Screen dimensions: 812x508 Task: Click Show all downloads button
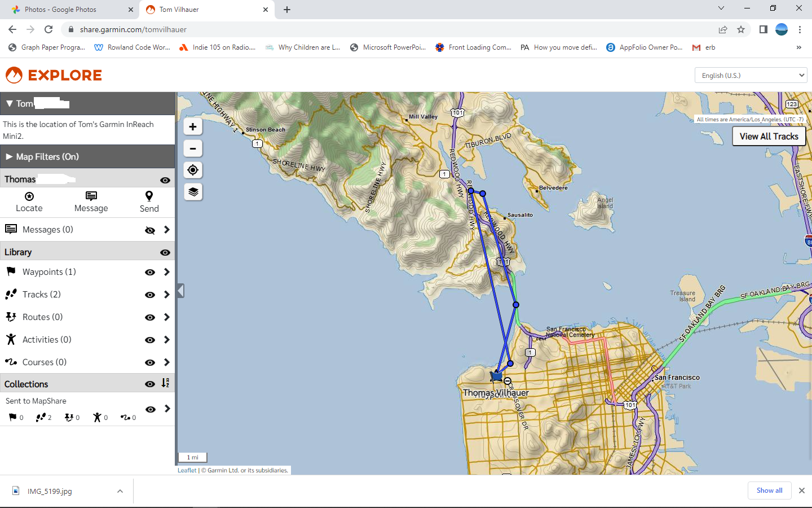pos(770,491)
